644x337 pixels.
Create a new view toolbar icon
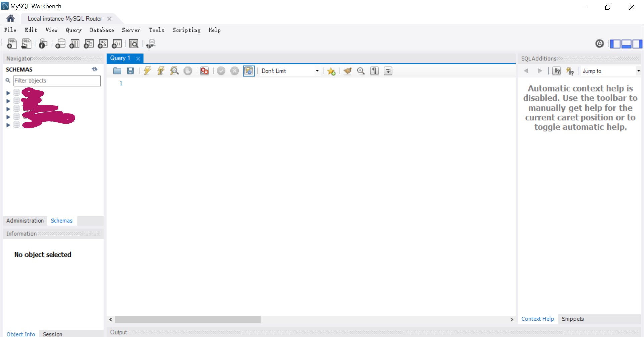(x=89, y=44)
